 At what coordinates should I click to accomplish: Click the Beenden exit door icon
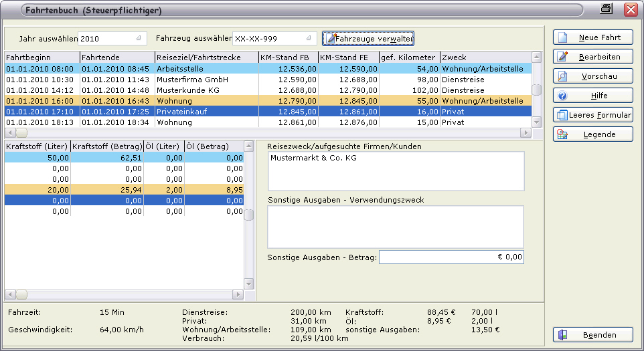click(563, 336)
